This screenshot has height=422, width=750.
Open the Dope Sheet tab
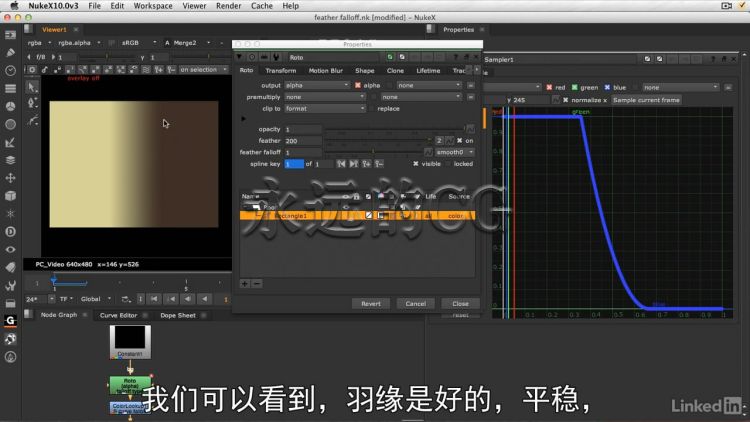pos(177,315)
